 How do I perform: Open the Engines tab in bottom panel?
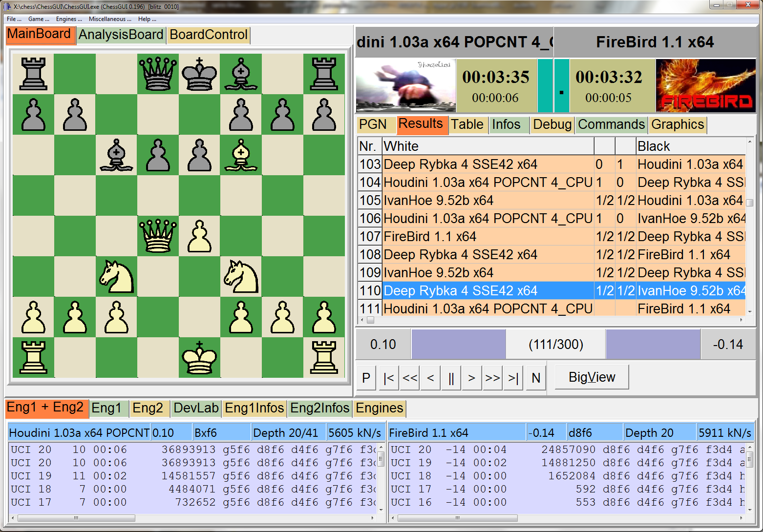click(380, 408)
